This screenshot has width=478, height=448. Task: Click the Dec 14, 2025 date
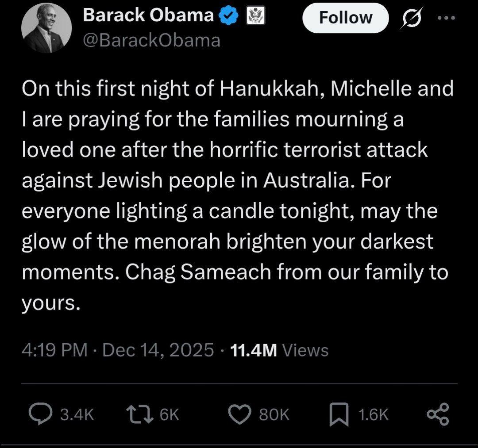coord(158,350)
